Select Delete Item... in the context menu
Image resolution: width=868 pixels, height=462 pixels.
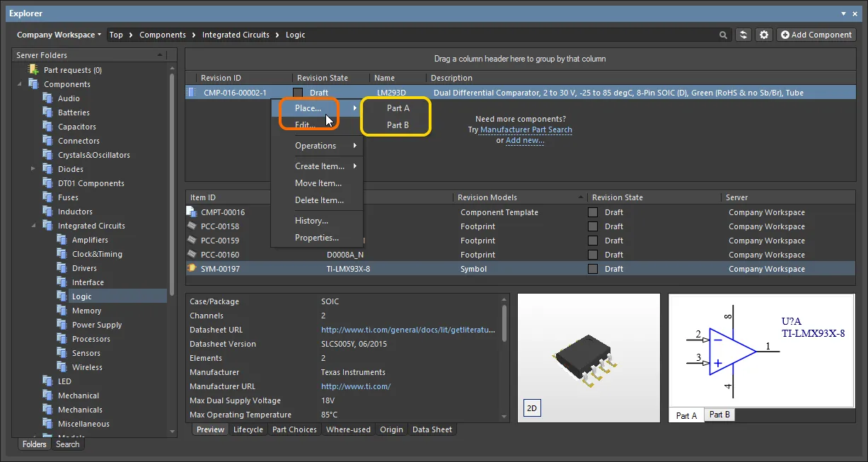click(x=319, y=200)
